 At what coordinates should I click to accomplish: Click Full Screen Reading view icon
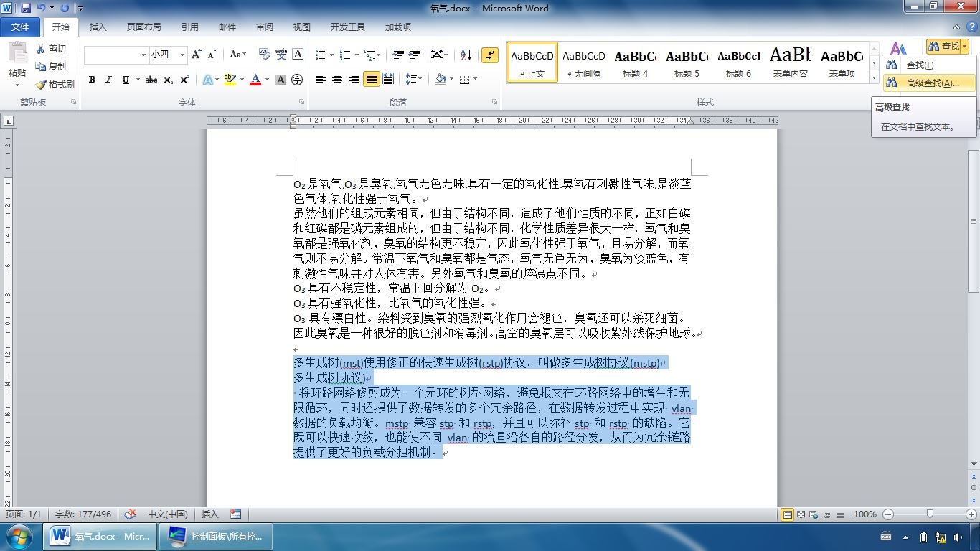pyautogui.click(x=801, y=514)
